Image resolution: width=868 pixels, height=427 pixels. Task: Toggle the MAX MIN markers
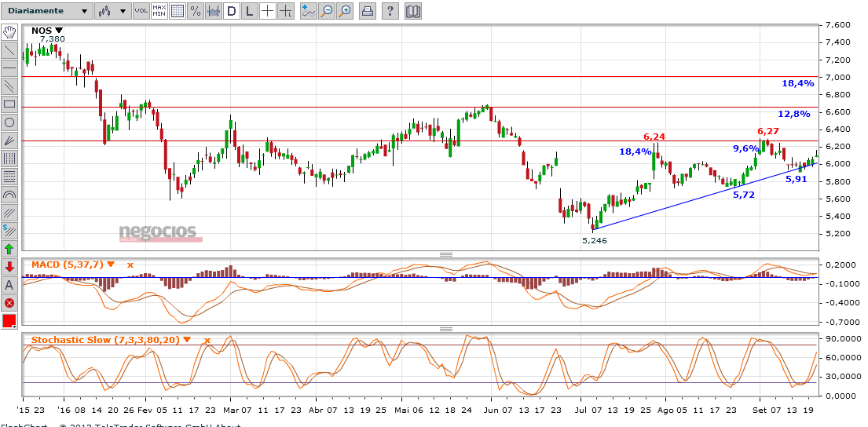tap(159, 11)
